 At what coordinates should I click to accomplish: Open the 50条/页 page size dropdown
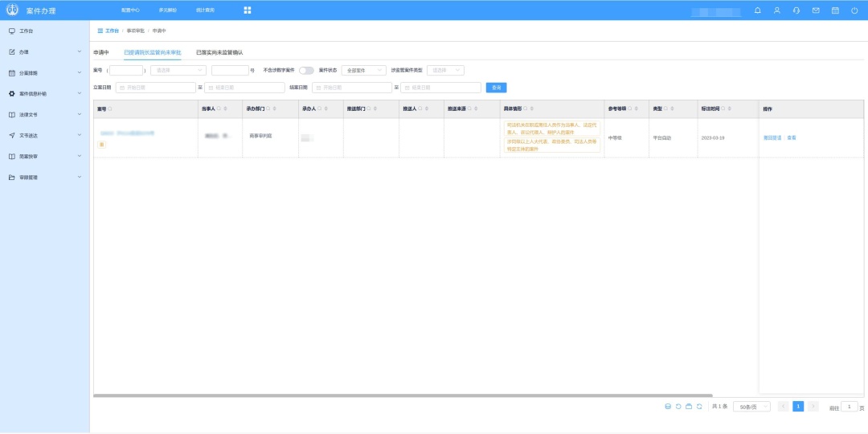(751, 407)
